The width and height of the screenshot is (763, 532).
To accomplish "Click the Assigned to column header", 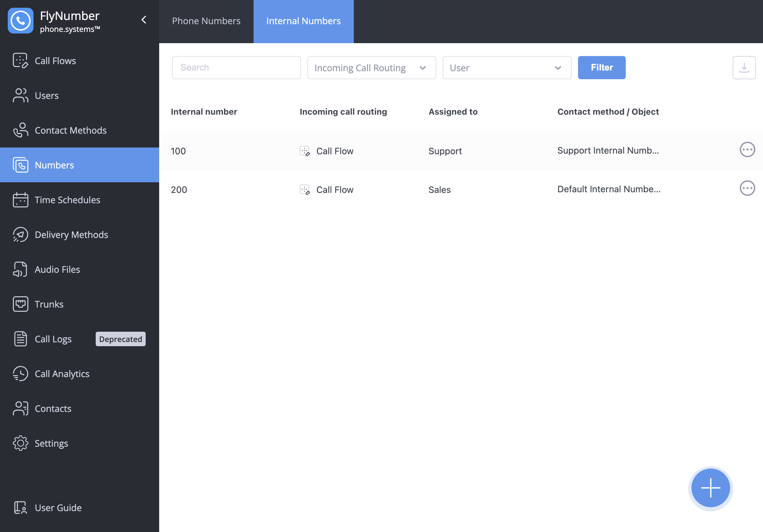I will 453,111.
